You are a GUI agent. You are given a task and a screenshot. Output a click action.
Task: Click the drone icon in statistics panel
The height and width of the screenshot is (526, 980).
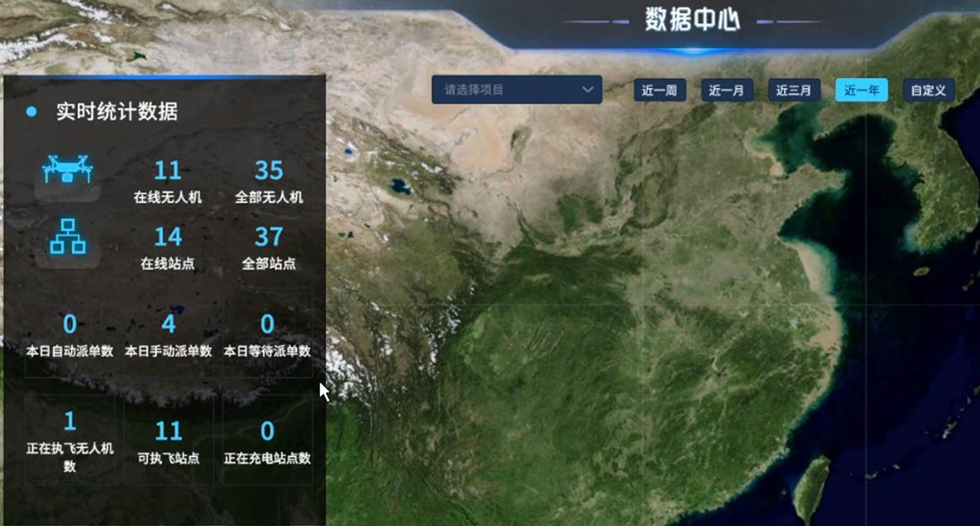click(x=68, y=168)
